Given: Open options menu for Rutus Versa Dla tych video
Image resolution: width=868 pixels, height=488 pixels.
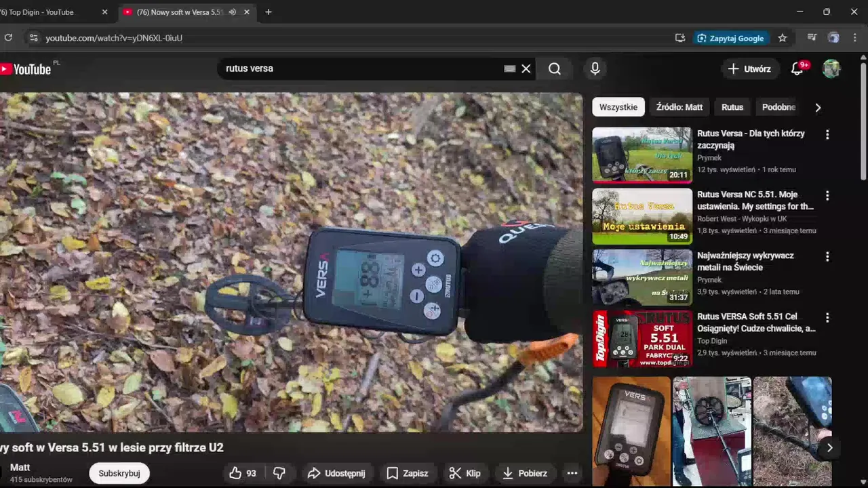Looking at the screenshot, I should click(827, 135).
